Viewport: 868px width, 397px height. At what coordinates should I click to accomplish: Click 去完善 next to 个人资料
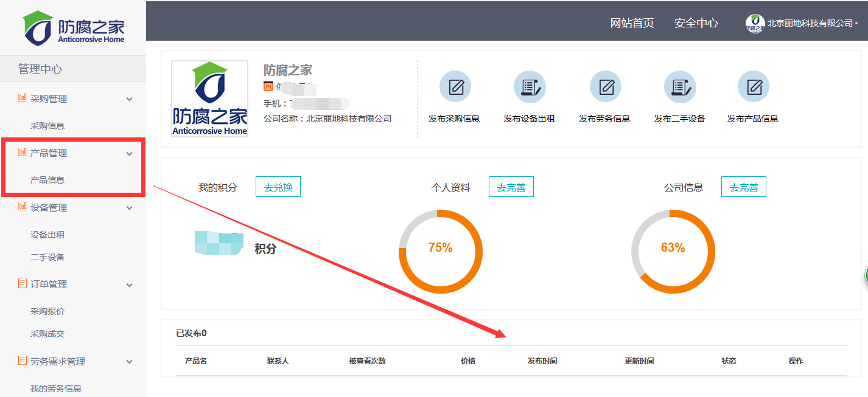pyautogui.click(x=511, y=187)
